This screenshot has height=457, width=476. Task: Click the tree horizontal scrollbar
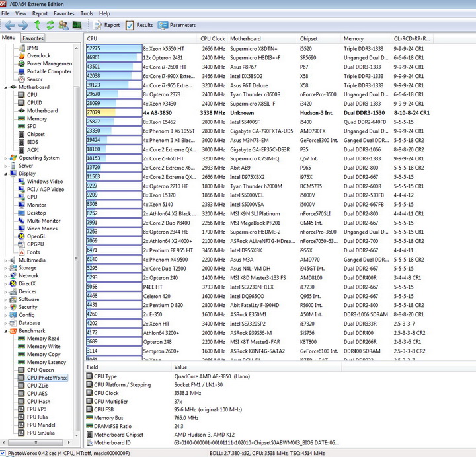coord(36,442)
